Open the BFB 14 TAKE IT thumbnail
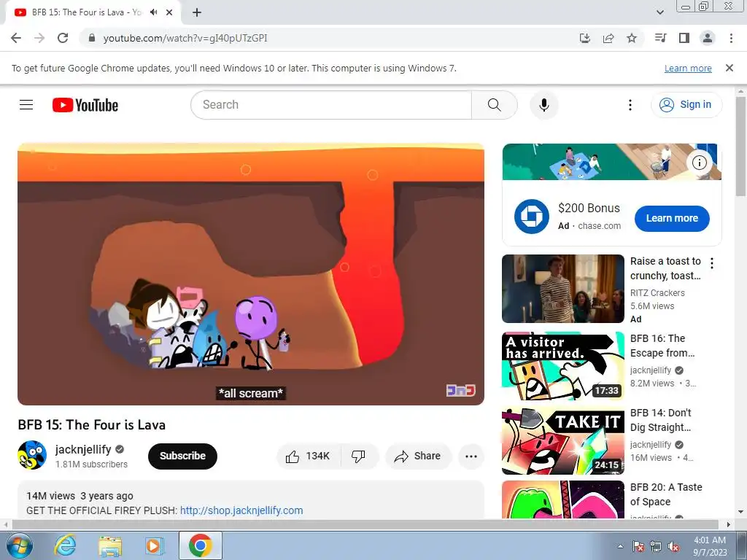 click(x=562, y=440)
